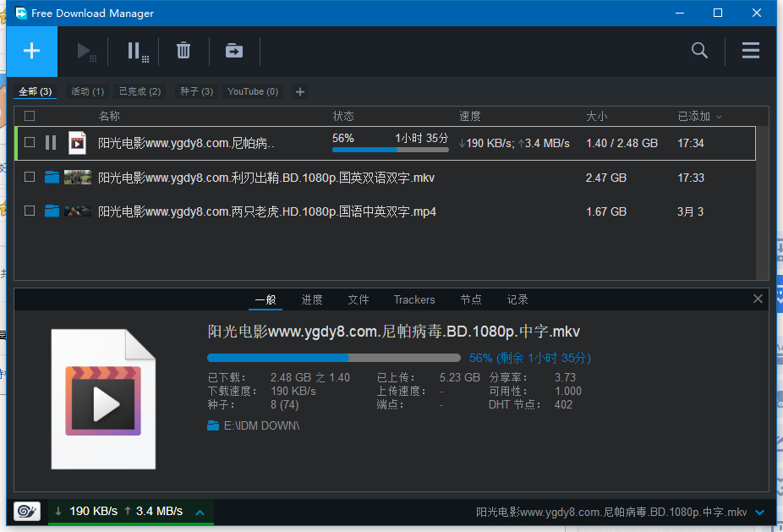Image resolution: width=783 pixels, height=532 pixels.
Task: Open the hamburger main menu
Action: point(751,51)
